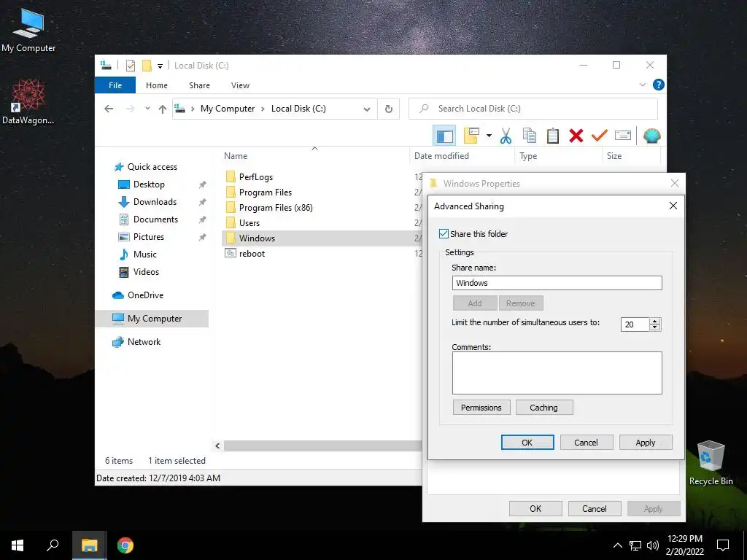Select OneDrive in navigation pane
This screenshot has width=747, height=560.
coord(145,295)
